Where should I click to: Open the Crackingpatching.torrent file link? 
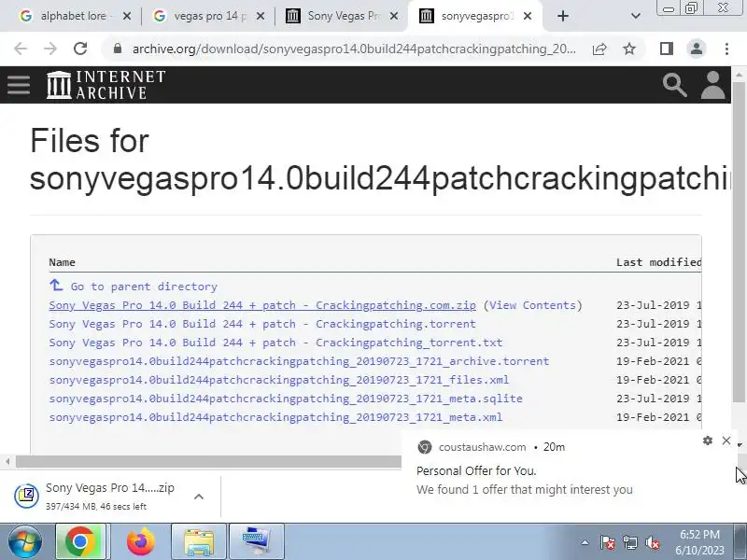[x=262, y=324]
